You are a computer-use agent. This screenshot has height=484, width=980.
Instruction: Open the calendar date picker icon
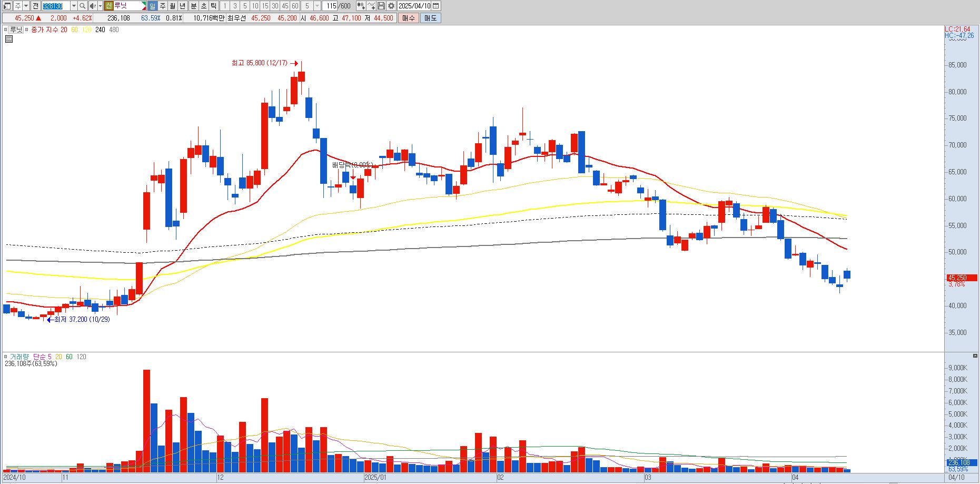[436, 6]
